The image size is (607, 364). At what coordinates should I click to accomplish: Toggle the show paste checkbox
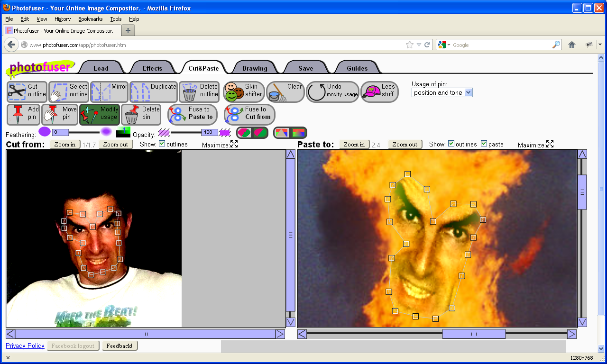tap(484, 144)
